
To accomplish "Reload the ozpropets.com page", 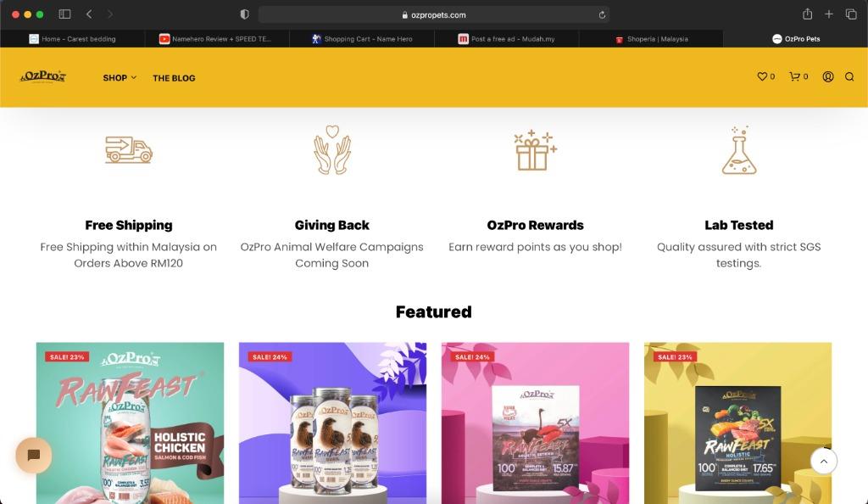I will (602, 15).
